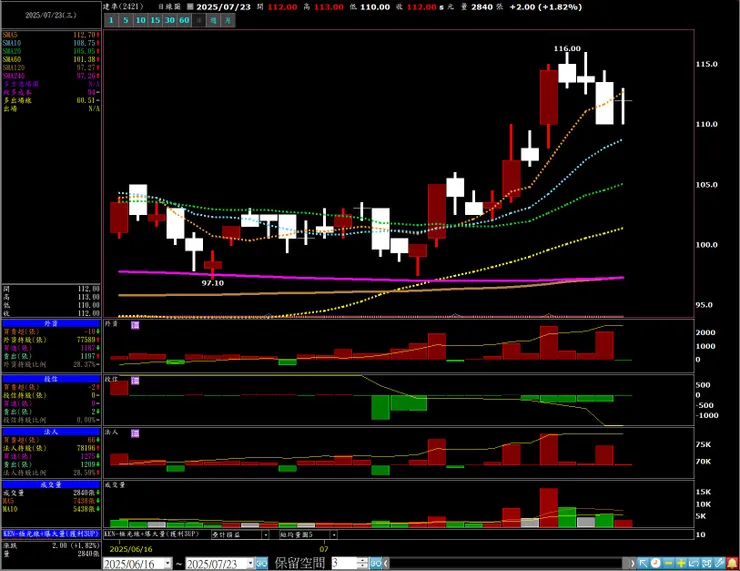
Task: Switch to 1-minute timeframe
Action: pyautogui.click(x=111, y=20)
